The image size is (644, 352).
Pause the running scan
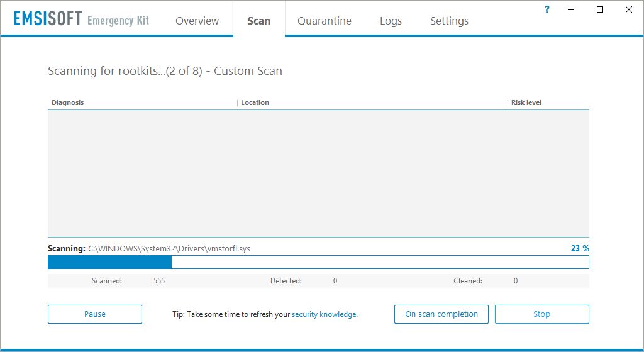click(95, 314)
